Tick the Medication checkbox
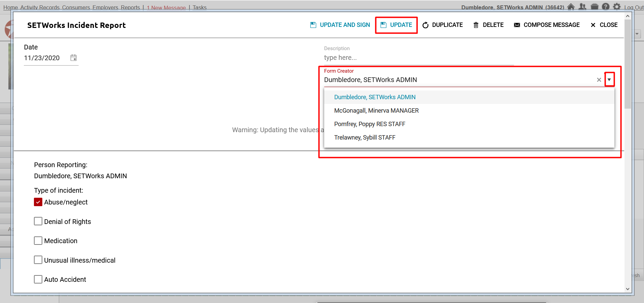The width and height of the screenshot is (644, 303). coord(38,241)
